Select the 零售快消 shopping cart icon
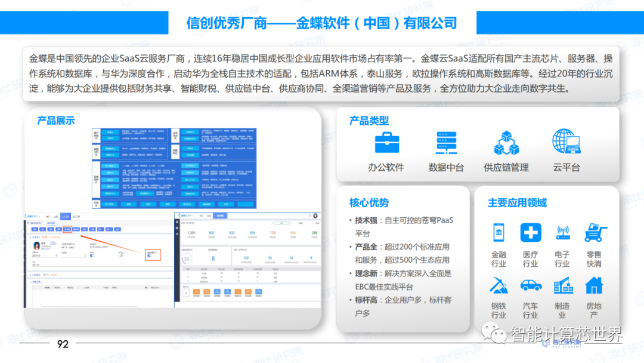The height and width of the screenshot is (363, 644). (595, 233)
